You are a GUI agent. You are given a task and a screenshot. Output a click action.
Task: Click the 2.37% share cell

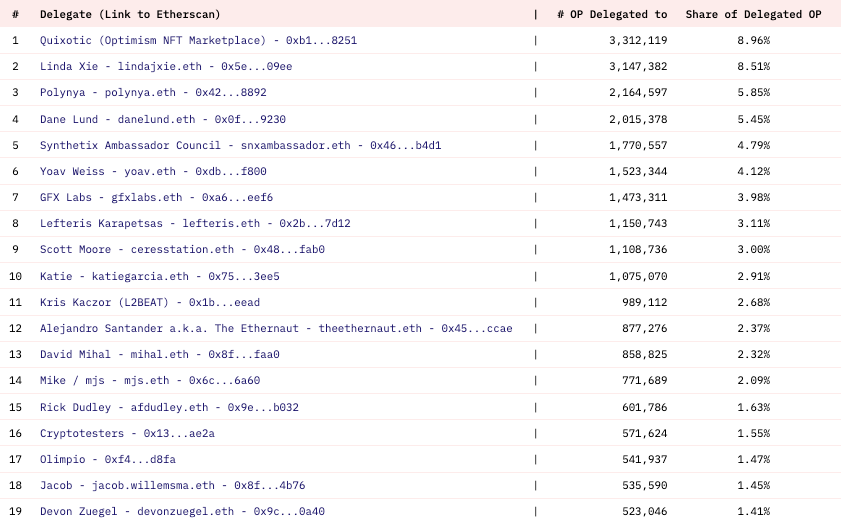pos(754,328)
